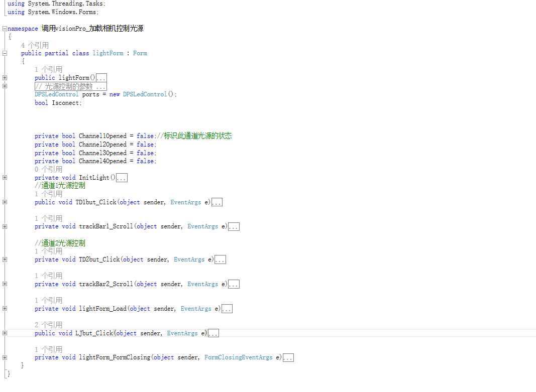536x392 pixels.
Task: Expand the trackBar1_Scroll method outline toggle
Action: click(x=5, y=227)
